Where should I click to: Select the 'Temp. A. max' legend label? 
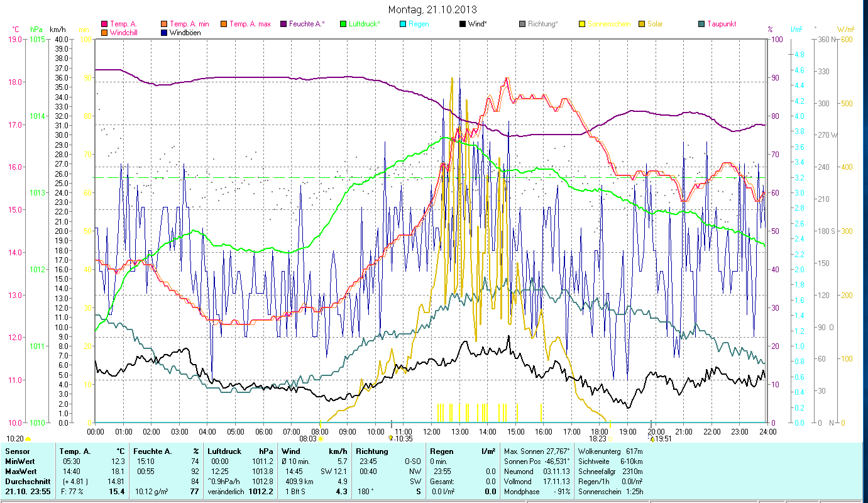click(x=250, y=24)
